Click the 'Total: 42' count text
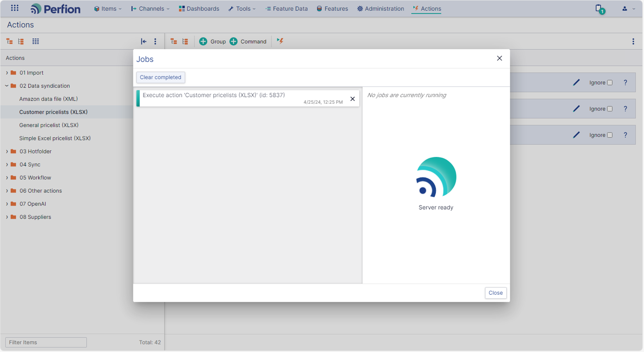 click(x=150, y=342)
